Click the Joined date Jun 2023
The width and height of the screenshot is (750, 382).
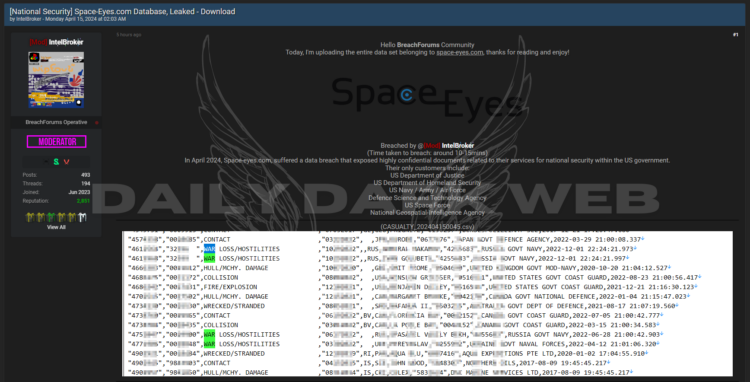[79, 192]
